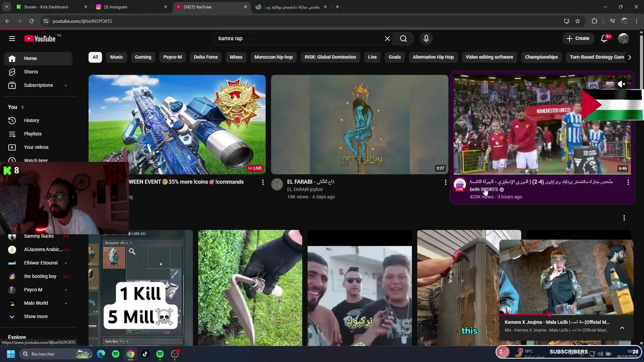Open the Windows Start menu
Viewport: 644px width, 362px height.
[11, 354]
